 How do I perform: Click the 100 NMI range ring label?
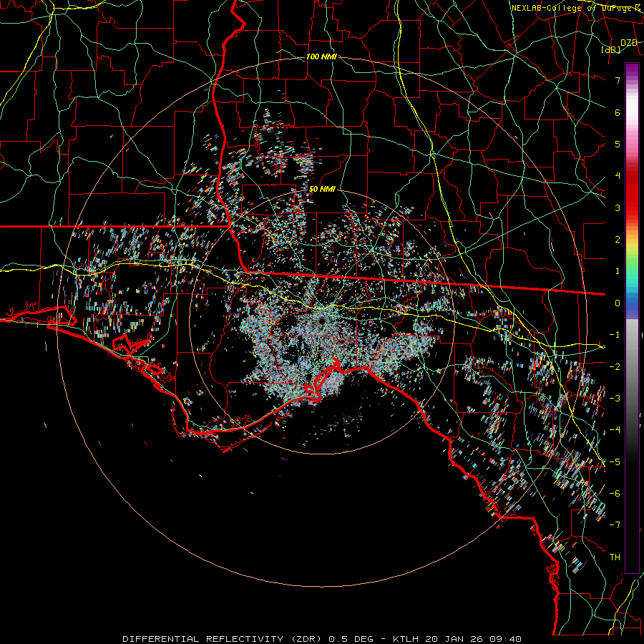(x=321, y=57)
